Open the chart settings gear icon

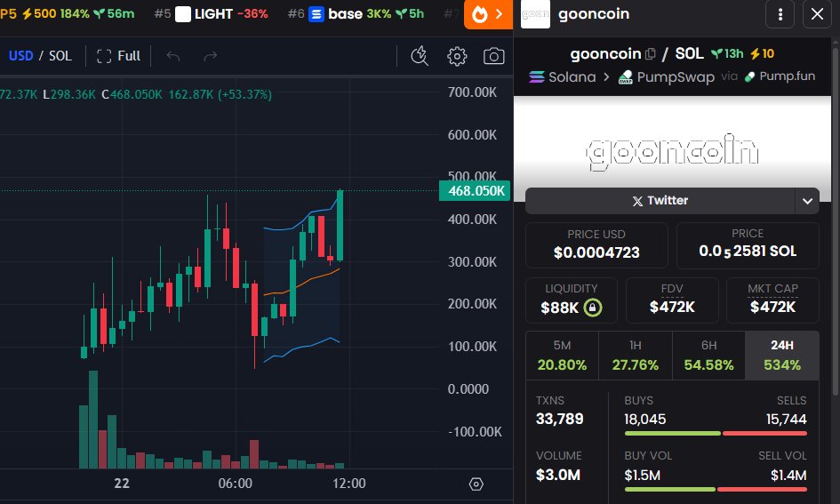pyautogui.click(x=457, y=56)
